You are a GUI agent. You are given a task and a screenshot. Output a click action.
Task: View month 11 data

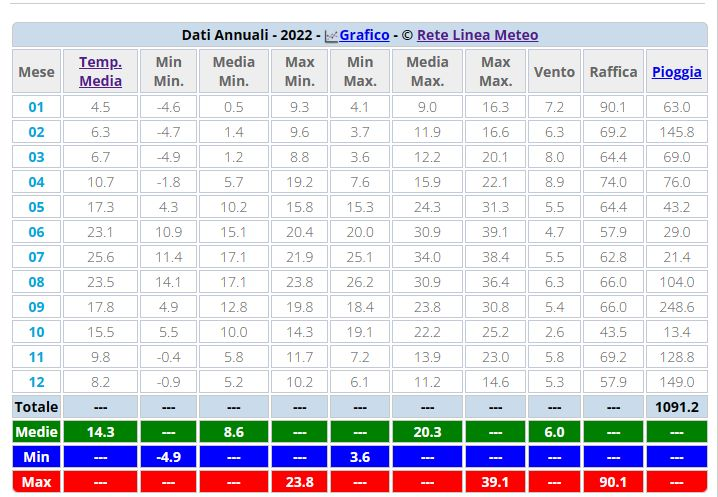(x=36, y=357)
